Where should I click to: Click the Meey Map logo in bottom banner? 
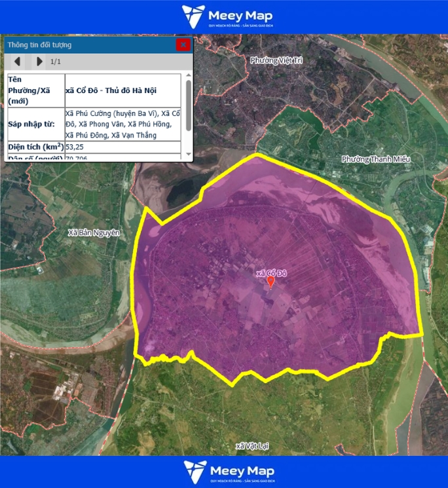pos(228,472)
